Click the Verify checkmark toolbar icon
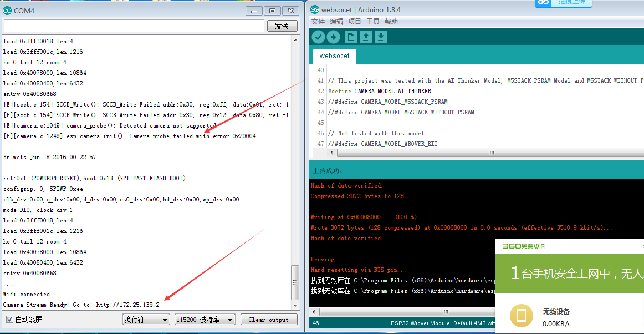Image resolution: width=644 pixels, height=334 pixels. [x=318, y=37]
